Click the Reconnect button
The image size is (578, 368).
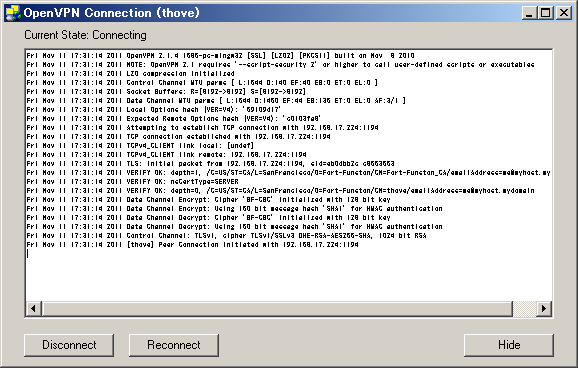pos(174,345)
